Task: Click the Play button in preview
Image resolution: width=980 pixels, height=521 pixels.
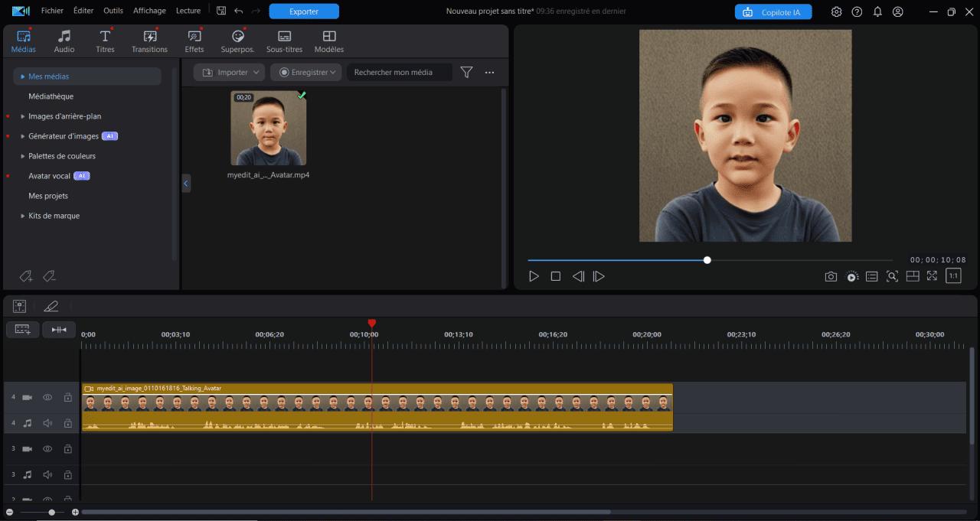Action: [534, 276]
